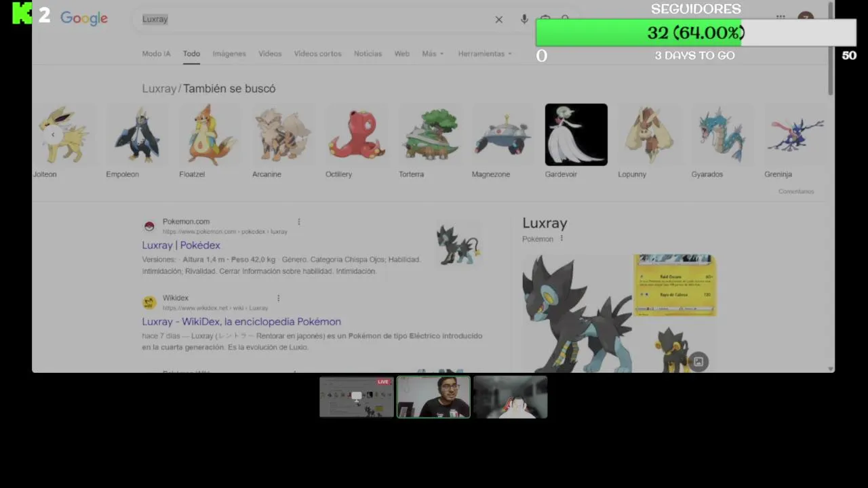868x488 pixels.
Task: Click the Pokemon.com favicon in first result
Action: [x=149, y=226]
